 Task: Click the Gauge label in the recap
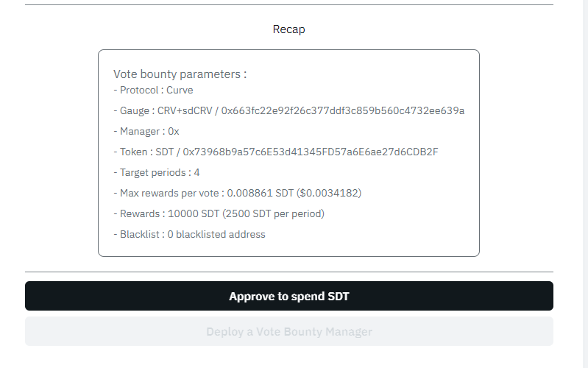pyautogui.click(x=136, y=110)
